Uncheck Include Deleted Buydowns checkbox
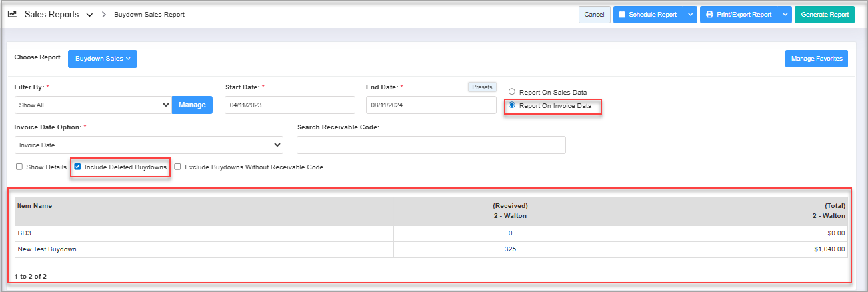Screen dimensions: 868x292 tap(77, 167)
